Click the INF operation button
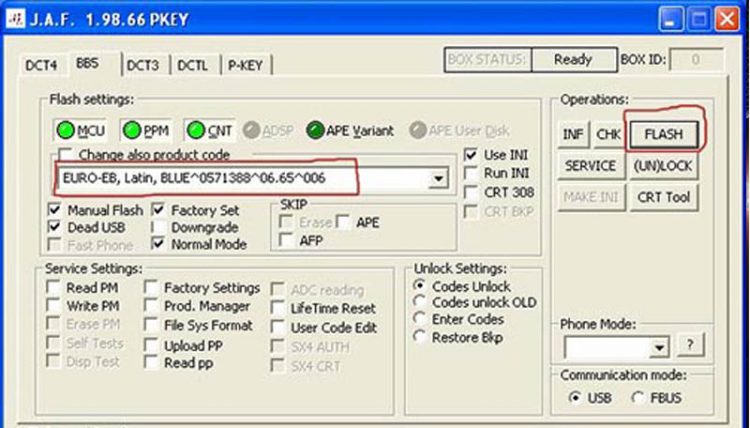750x428 pixels. pos(573,134)
